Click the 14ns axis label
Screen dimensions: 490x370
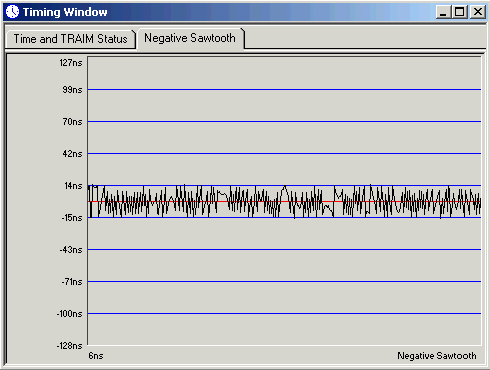coord(73,186)
